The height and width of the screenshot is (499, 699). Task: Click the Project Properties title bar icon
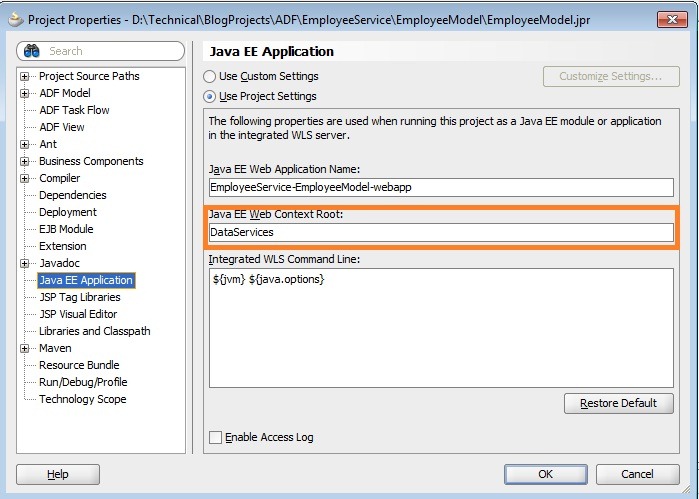pos(15,19)
